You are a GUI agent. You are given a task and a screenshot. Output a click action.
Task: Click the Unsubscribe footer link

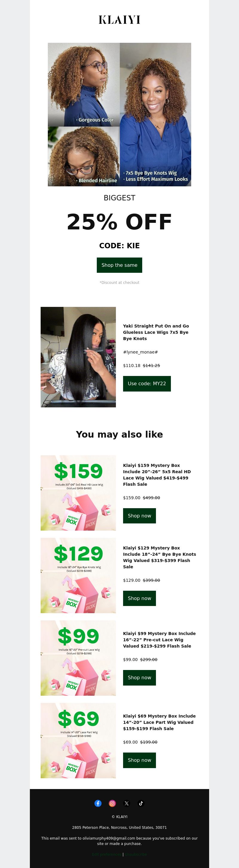click(x=136, y=854)
